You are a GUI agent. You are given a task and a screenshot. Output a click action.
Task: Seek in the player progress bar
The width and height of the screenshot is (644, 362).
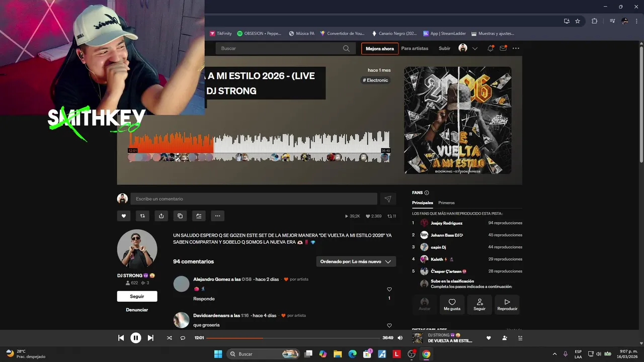click(x=293, y=338)
